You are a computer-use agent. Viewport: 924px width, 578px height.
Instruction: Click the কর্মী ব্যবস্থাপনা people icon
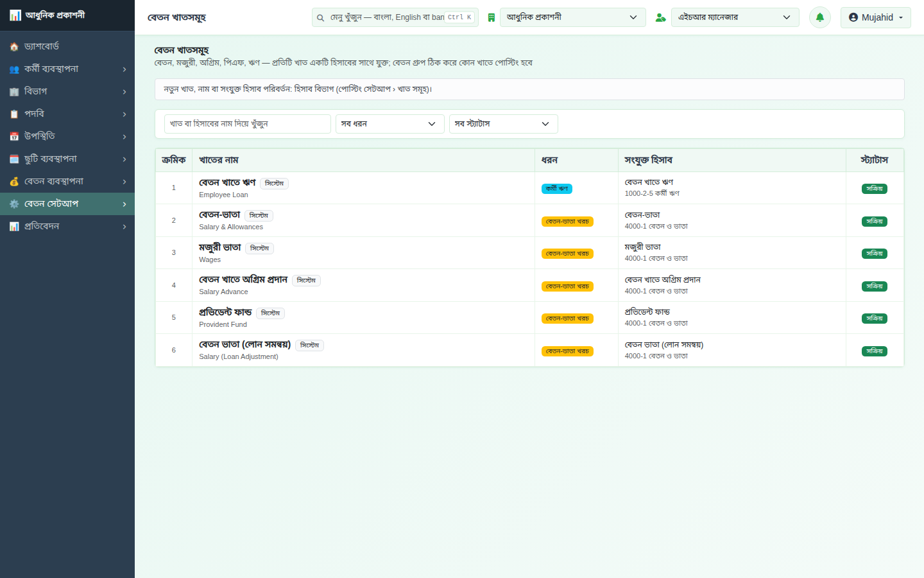coord(14,69)
